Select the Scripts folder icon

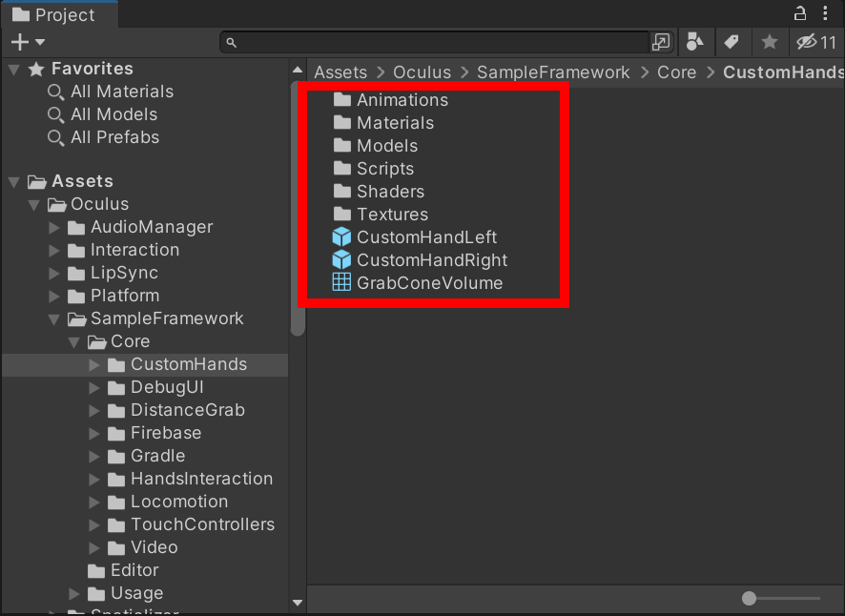tap(341, 168)
